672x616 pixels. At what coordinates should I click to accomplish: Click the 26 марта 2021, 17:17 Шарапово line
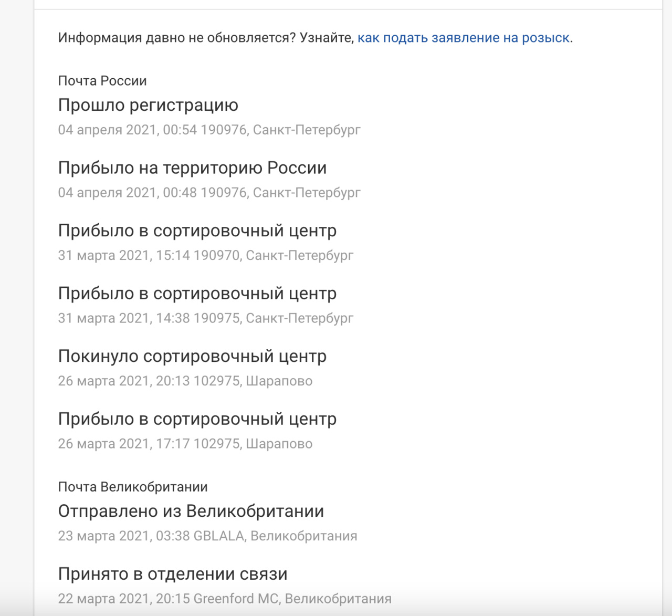coord(185,444)
